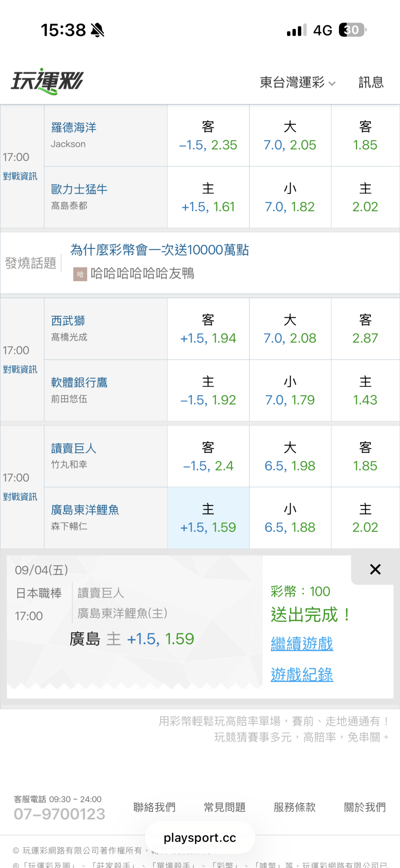This screenshot has width=400, height=868.
Task: Open the 歐力士猛牛 team page
Action: 79,189
